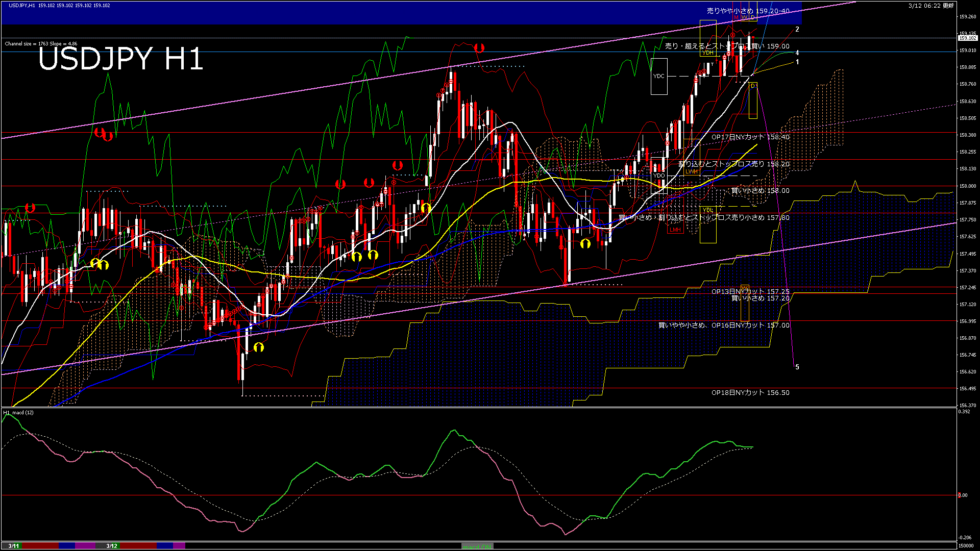980x551 pixels.
Task: Click the lowest yellow up-arrow signal on the chart
Action: pyautogui.click(x=259, y=347)
